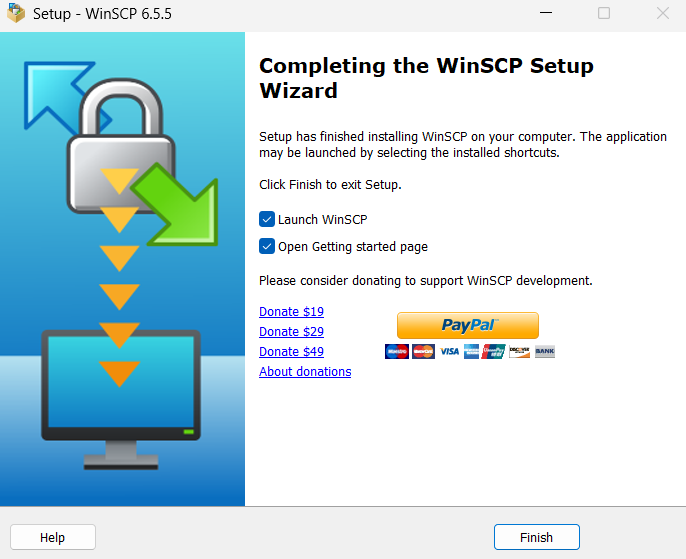
Task: Click the 'Launch WinSCP' checkbox label text
Action: click(x=322, y=220)
